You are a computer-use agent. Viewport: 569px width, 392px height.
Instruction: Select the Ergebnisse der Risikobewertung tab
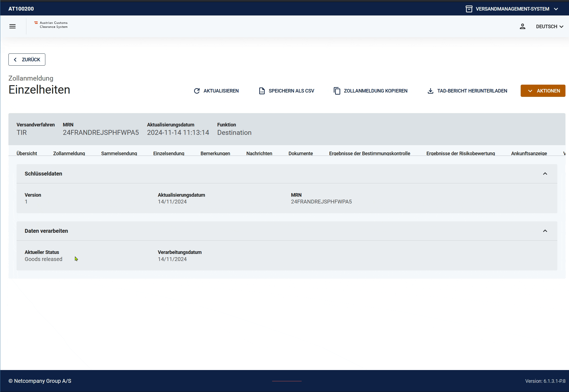pos(460,153)
